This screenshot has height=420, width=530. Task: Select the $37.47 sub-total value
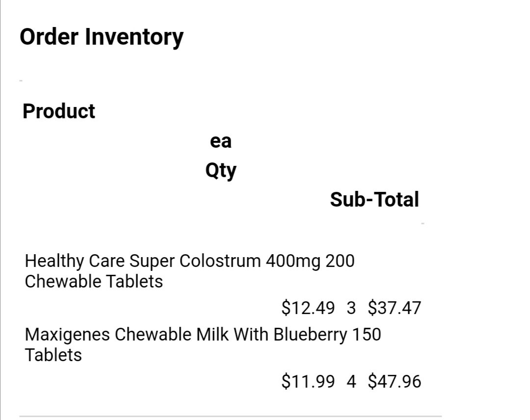click(x=395, y=308)
